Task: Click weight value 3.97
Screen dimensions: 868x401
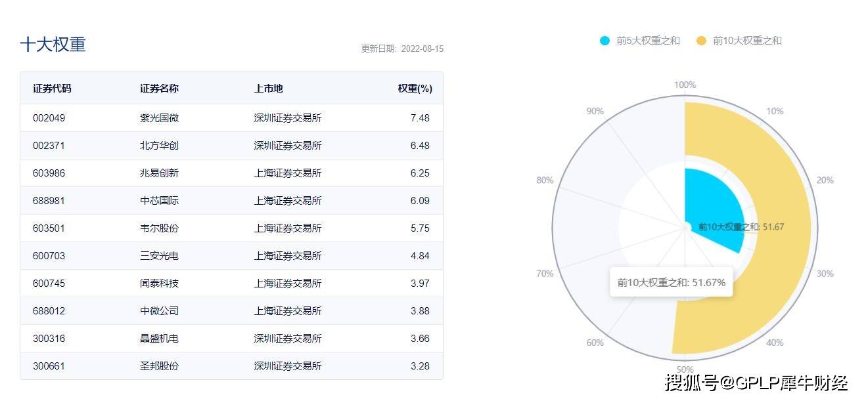Action: [x=420, y=284]
